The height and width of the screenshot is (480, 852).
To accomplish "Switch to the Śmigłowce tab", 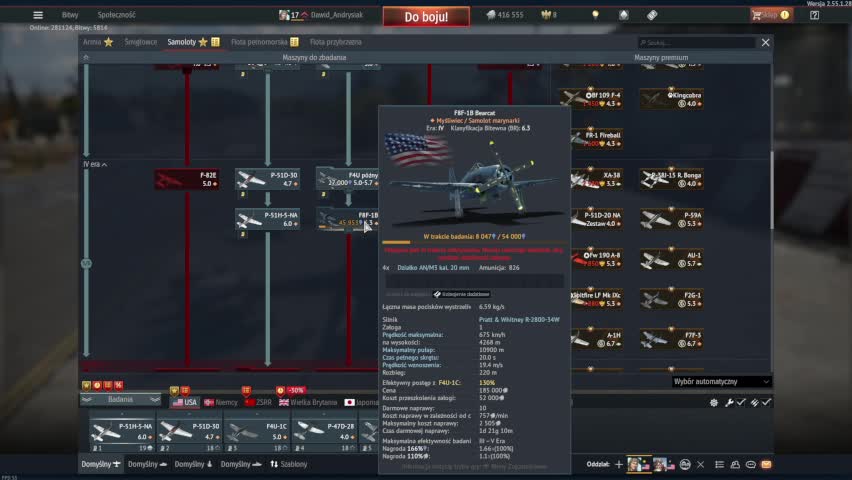I will [x=141, y=42].
